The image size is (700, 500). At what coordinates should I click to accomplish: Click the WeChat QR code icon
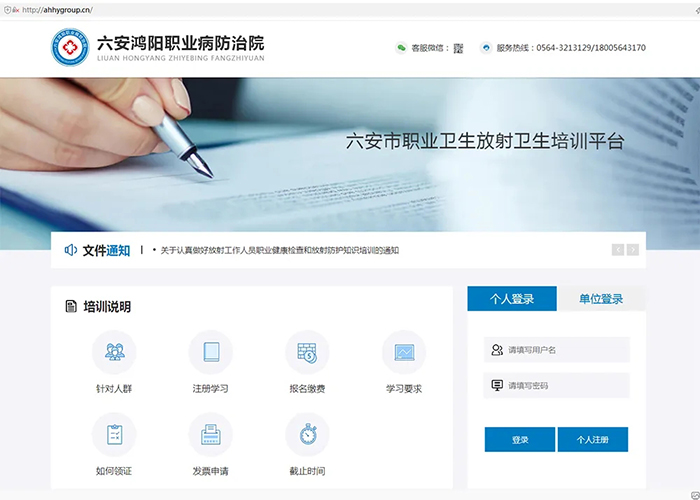[x=458, y=48]
